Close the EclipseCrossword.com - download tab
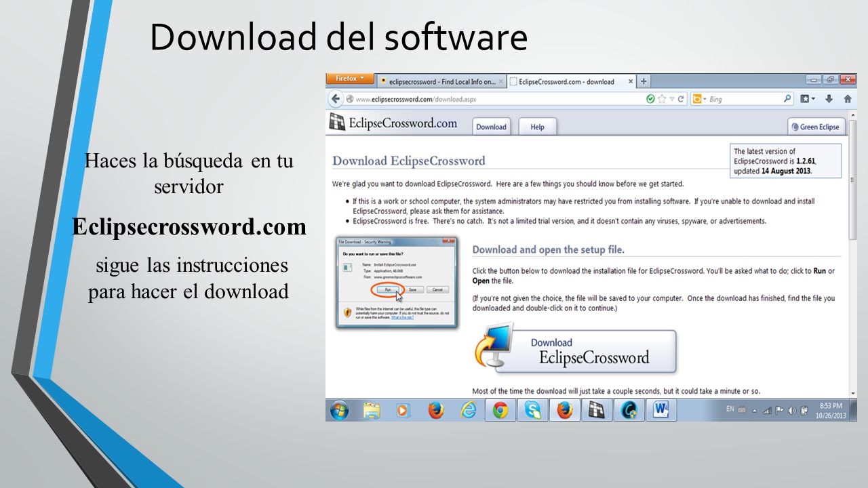This screenshot has height=488, width=868. 631,82
